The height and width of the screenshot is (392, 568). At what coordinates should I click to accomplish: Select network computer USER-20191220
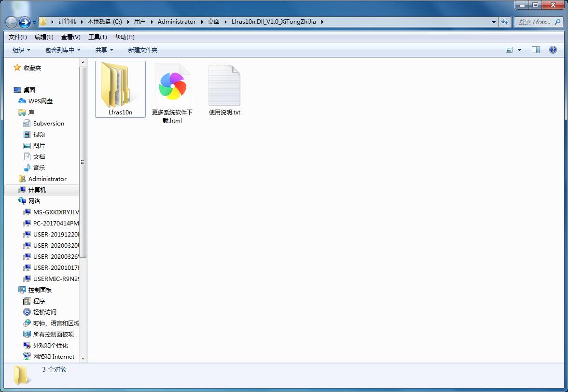(56, 235)
